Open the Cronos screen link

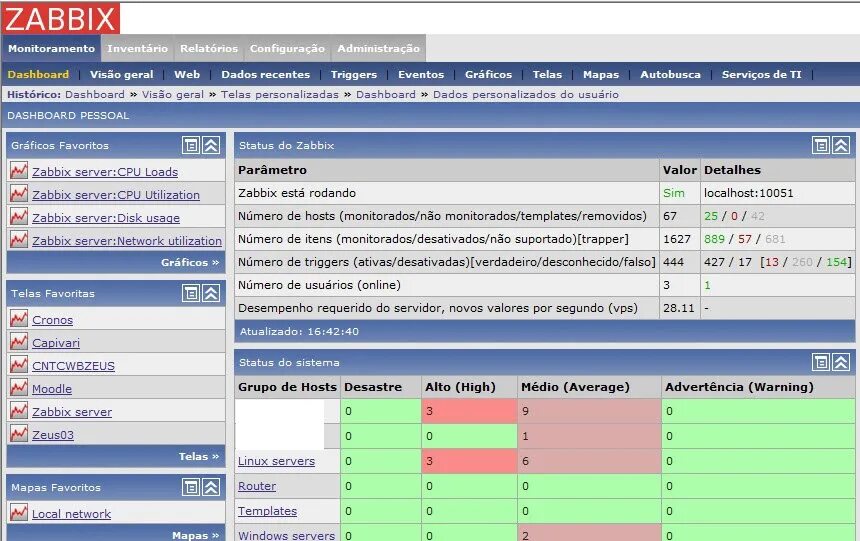click(52, 320)
